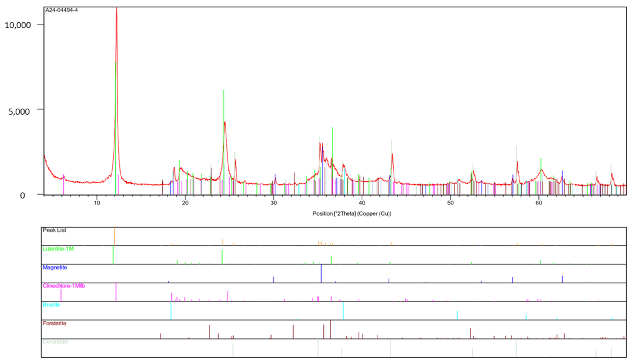Click the x-axis tick label 60
633x364 pixels.
point(539,203)
